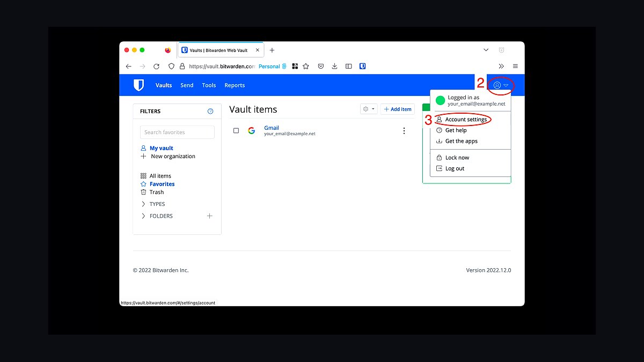The width and height of the screenshot is (644, 362).
Task: Show more tools with double-chevron icon
Action: coord(501,67)
